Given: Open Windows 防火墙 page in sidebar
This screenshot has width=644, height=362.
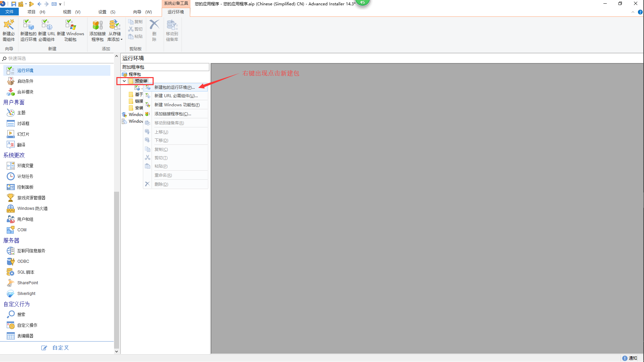Looking at the screenshot, I should 32,208.
